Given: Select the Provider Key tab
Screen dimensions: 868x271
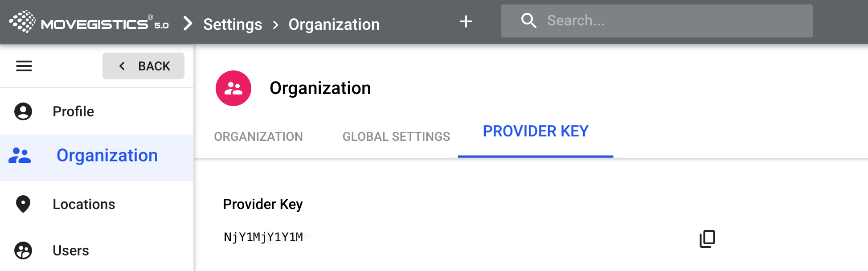Looking at the screenshot, I should pyautogui.click(x=536, y=131).
